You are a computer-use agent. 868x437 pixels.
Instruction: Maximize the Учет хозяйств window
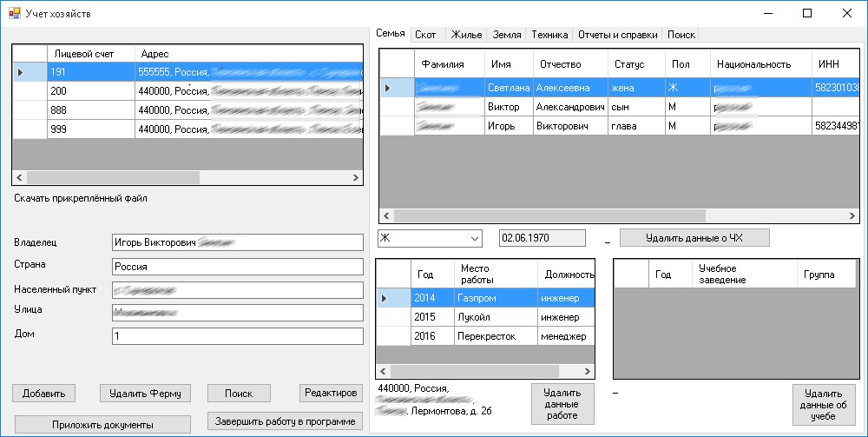point(807,13)
